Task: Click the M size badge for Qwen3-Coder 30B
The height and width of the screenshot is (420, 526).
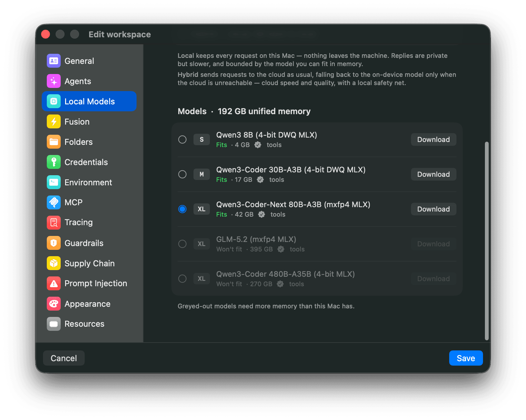Action: [x=202, y=174]
